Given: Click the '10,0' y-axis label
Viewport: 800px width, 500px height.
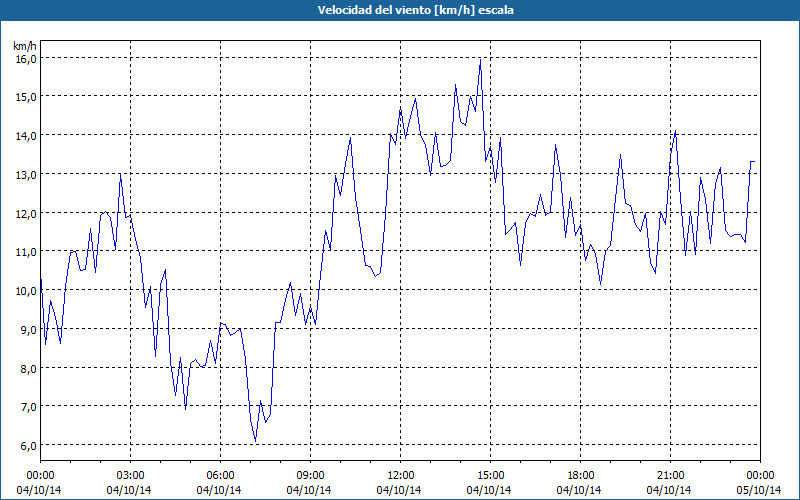Looking at the screenshot, I should [x=26, y=291].
